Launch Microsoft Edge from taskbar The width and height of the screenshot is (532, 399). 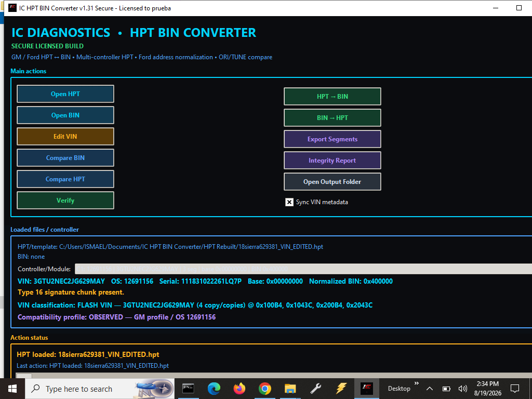click(x=214, y=389)
